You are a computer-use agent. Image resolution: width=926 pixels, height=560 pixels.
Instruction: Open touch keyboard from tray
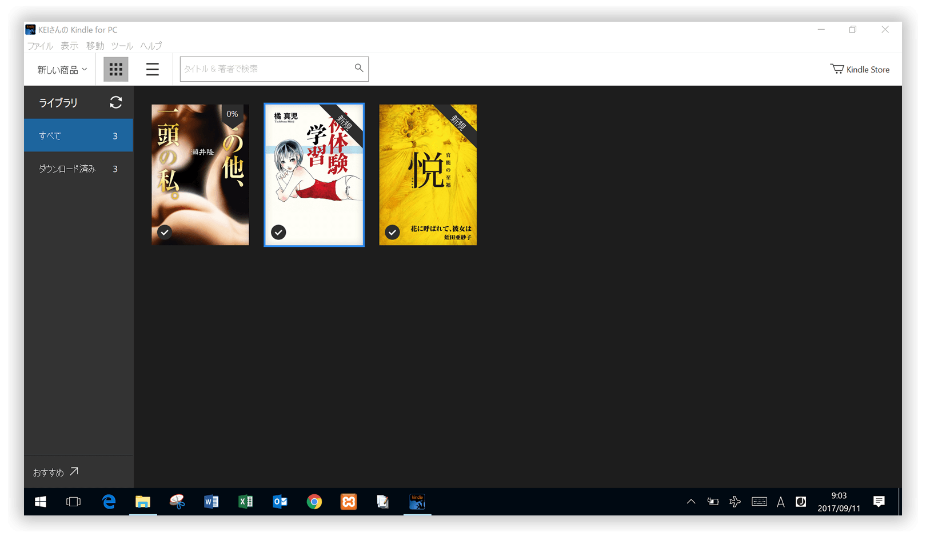pos(759,502)
